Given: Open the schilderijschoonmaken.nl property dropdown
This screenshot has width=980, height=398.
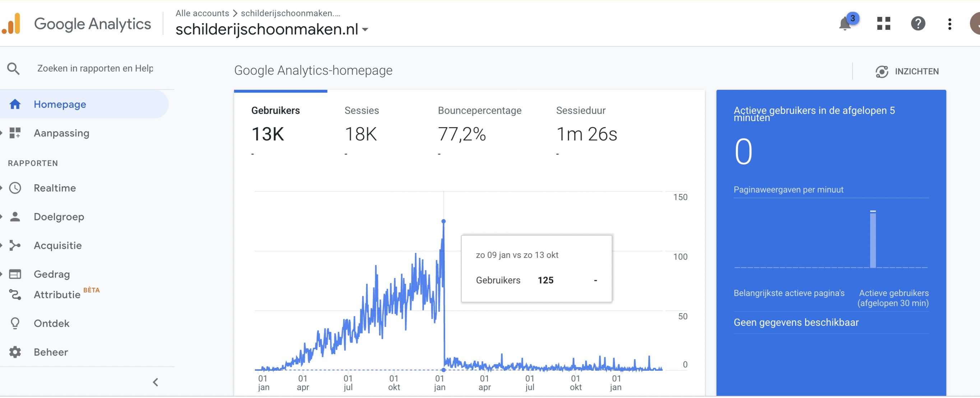Looking at the screenshot, I should pyautogui.click(x=272, y=29).
